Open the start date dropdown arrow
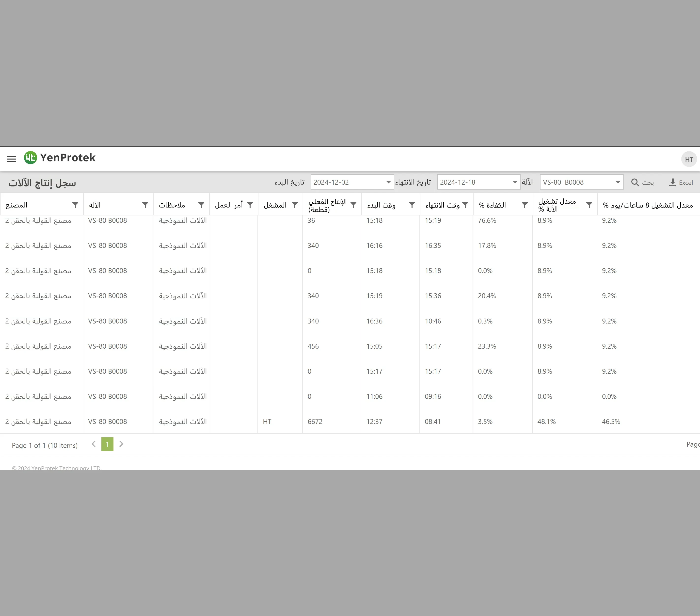 click(x=388, y=182)
